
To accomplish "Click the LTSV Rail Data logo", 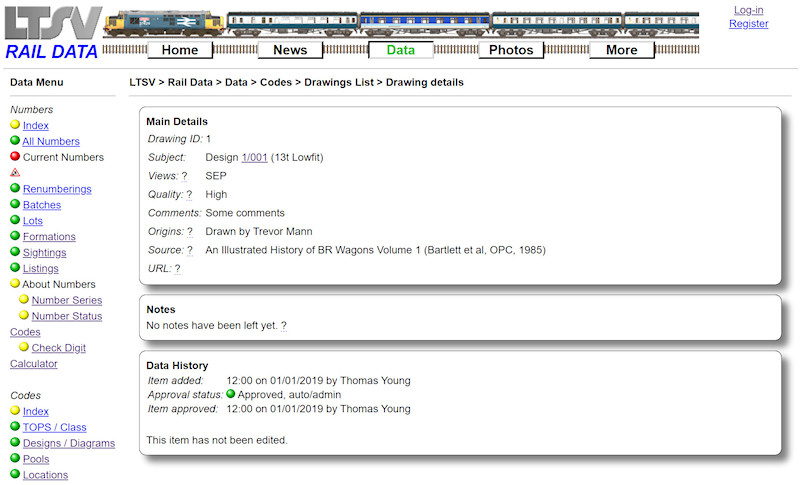I will [52, 32].
